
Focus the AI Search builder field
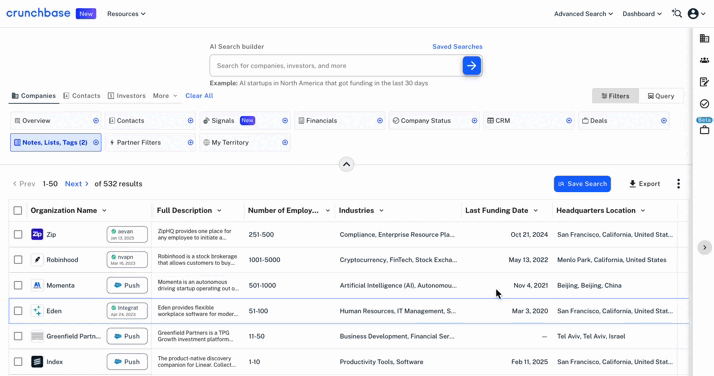336,66
